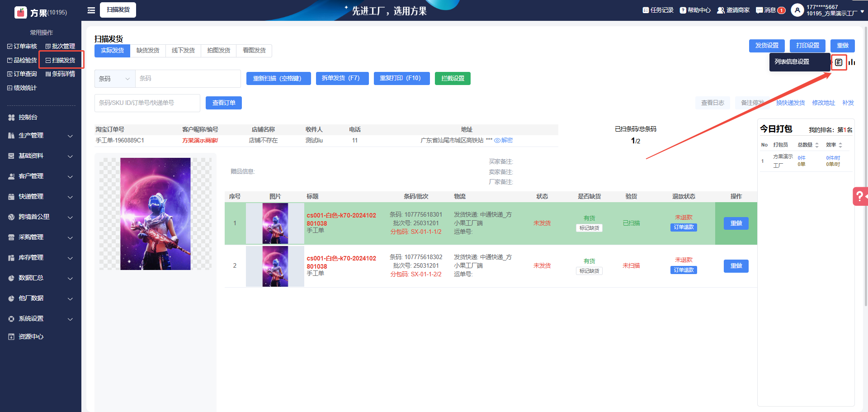Open the 扫描发货 sidebar shortcut
The image size is (868, 412).
click(60, 60)
